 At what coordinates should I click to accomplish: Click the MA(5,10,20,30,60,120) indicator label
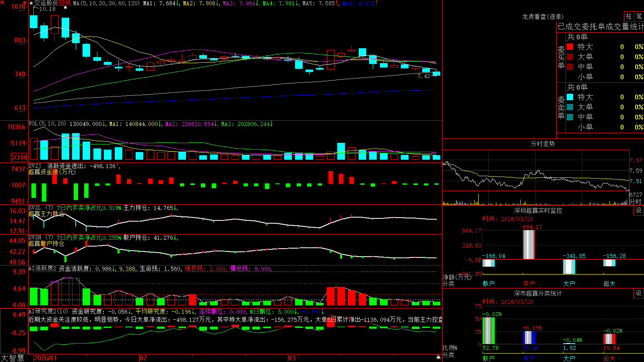pos(107,3)
